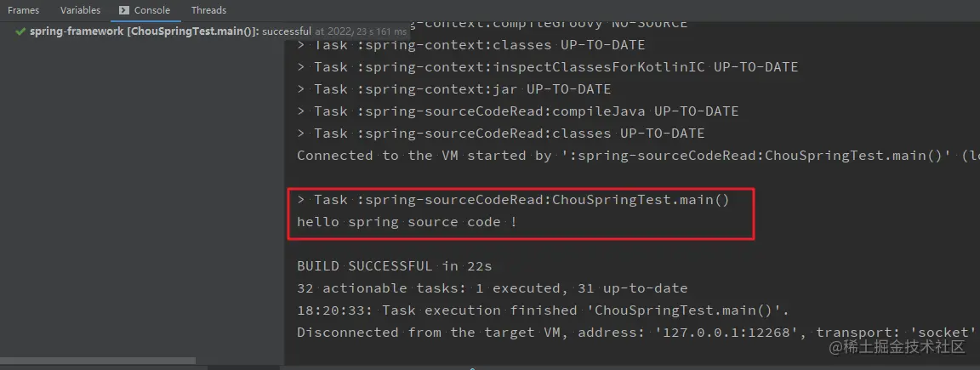Open the Variables tab
This screenshot has width=980, height=370.
coord(80,10)
